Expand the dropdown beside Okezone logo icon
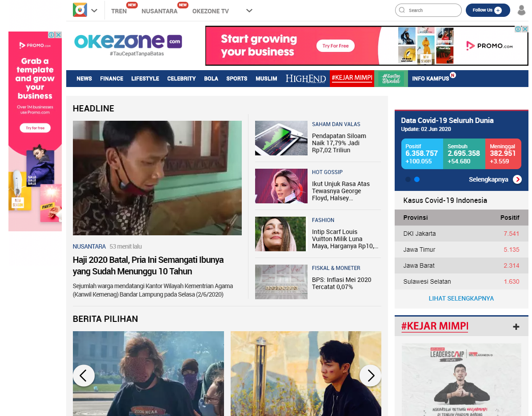 94,11
